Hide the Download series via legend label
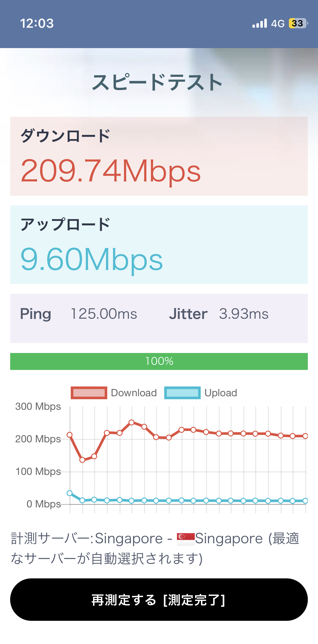The image size is (318, 644). [134, 393]
